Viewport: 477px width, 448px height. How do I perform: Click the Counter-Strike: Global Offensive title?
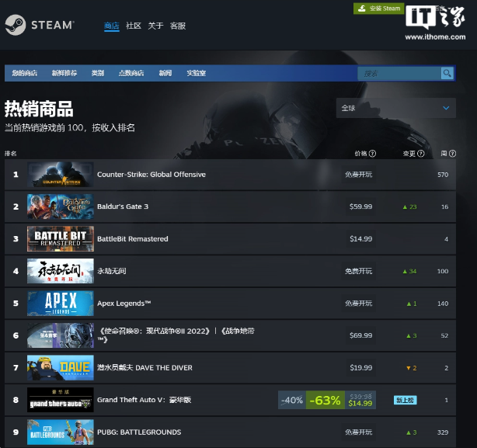[151, 175]
